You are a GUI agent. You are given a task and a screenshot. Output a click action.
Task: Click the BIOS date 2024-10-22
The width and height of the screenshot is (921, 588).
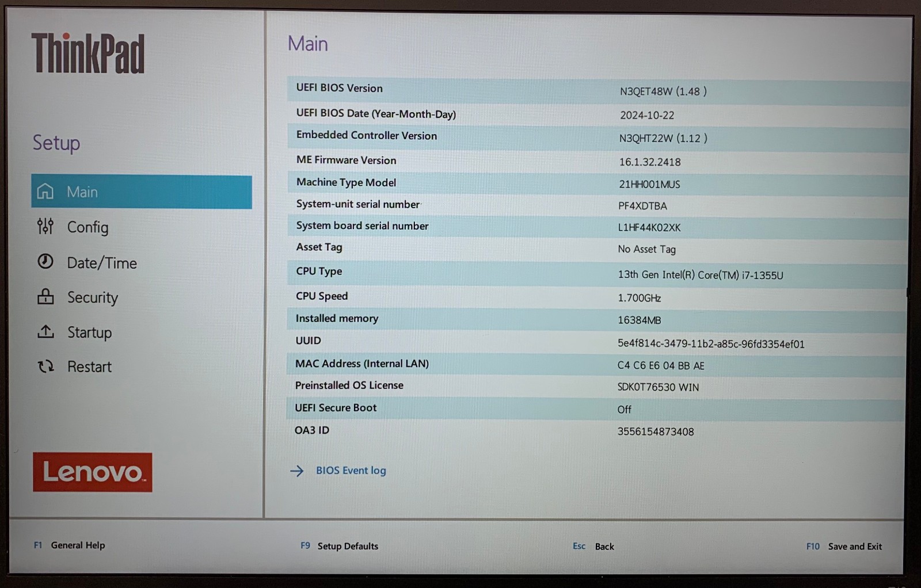(647, 115)
